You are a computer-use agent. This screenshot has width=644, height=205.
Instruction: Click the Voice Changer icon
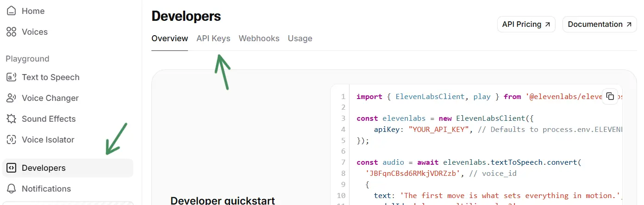point(12,98)
